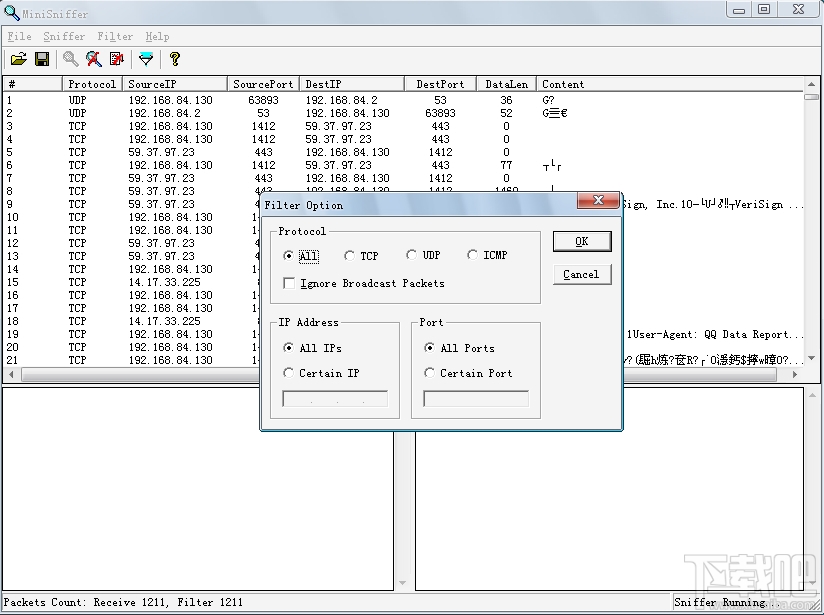Stop sniffing with red-crossed magnifier icon

click(x=94, y=59)
